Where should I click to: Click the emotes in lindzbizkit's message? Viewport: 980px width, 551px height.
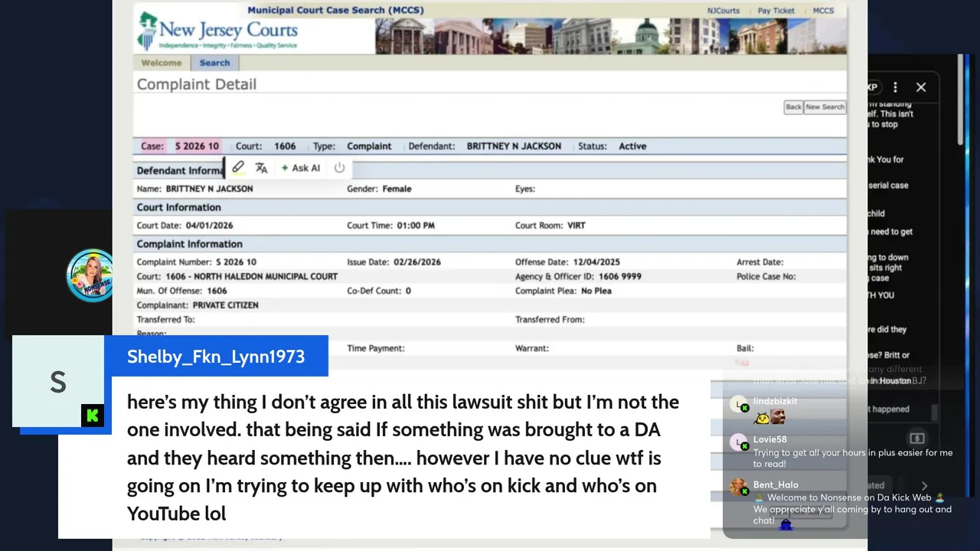click(x=769, y=417)
